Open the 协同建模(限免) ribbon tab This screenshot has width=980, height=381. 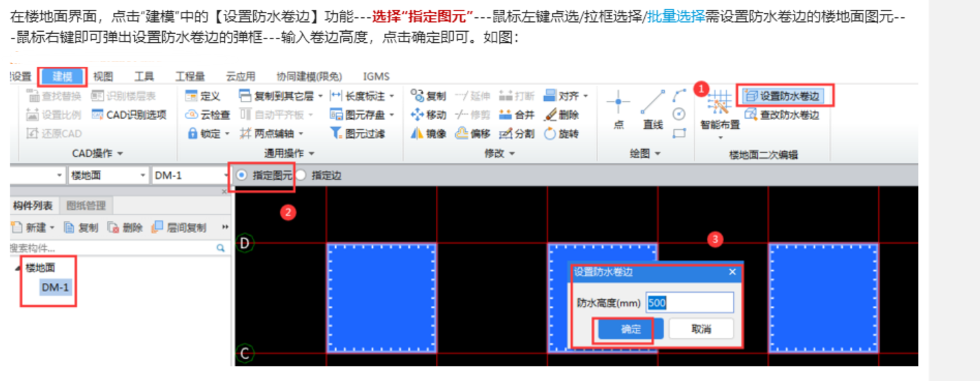pyautogui.click(x=308, y=77)
